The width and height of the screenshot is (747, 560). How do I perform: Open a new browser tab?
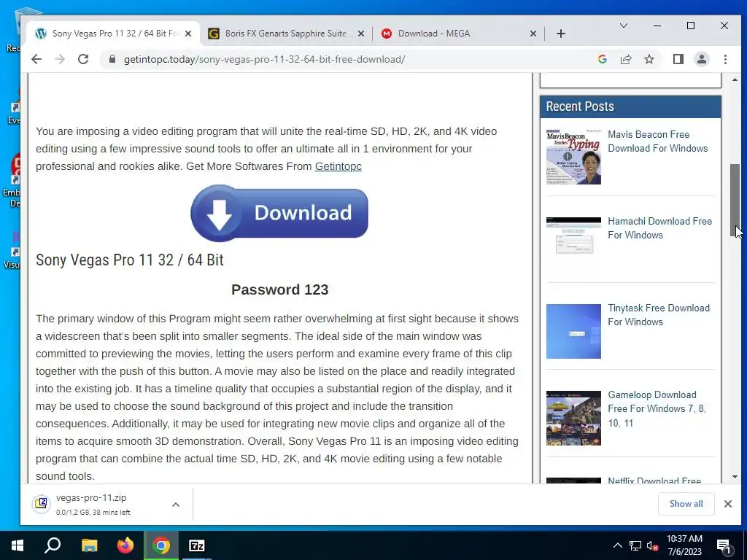561,34
